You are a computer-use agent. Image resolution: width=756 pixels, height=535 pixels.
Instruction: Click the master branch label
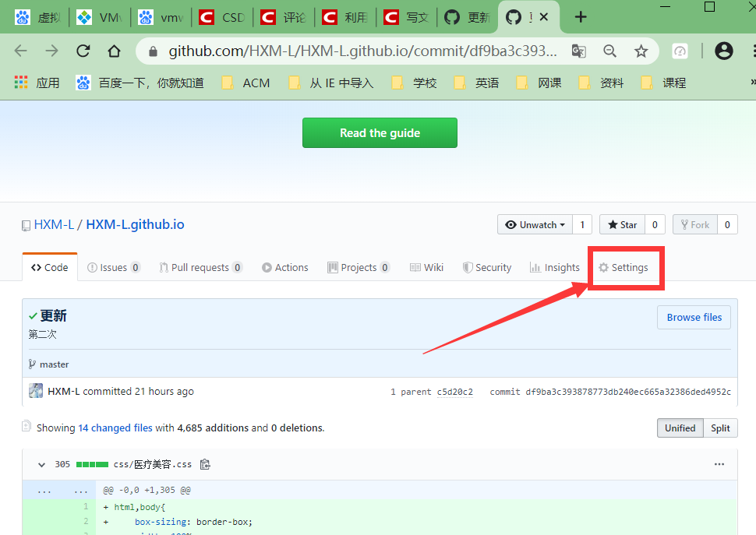click(x=54, y=364)
